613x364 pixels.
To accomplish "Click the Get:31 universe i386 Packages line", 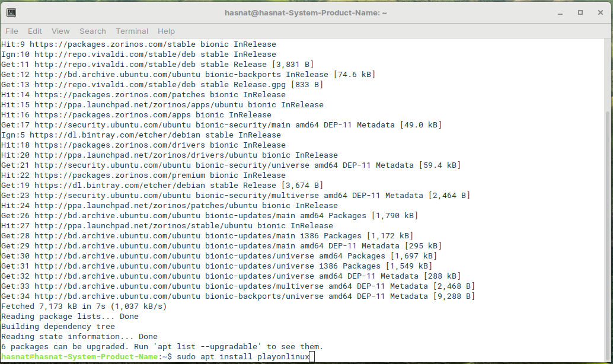I will click(x=217, y=266).
